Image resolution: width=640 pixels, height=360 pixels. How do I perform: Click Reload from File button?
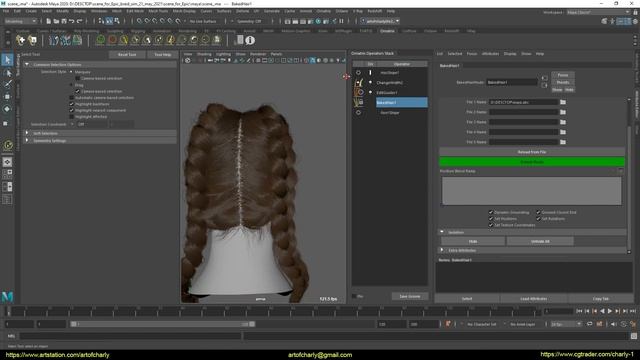click(x=532, y=152)
